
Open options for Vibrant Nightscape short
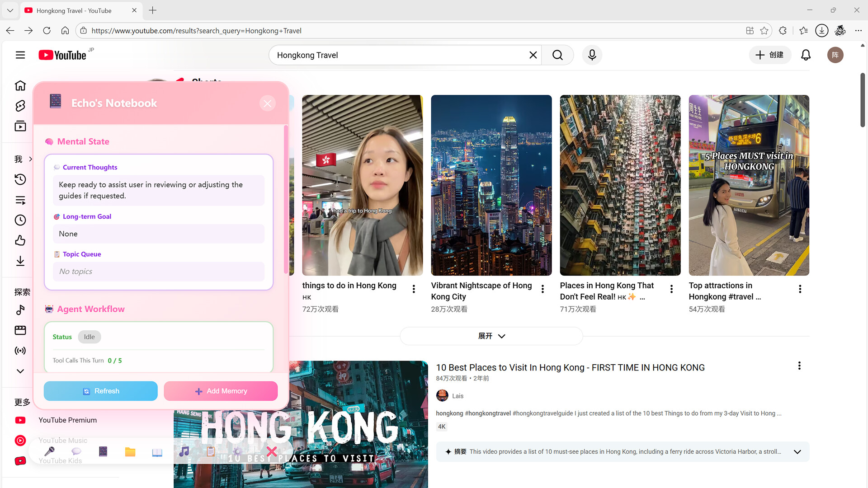[x=542, y=289]
